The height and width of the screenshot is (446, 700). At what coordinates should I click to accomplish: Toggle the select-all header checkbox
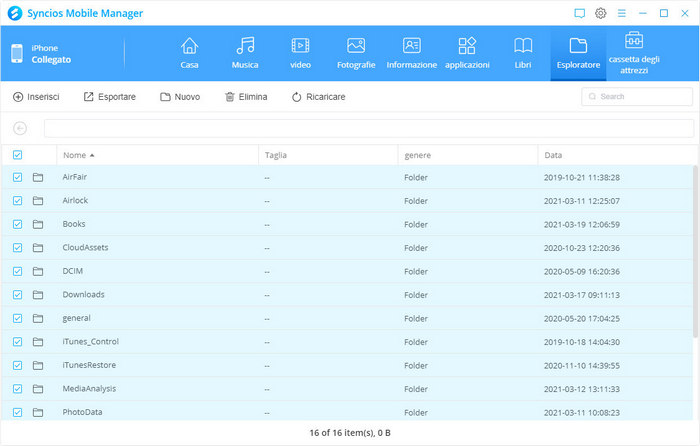pos(17,155)
